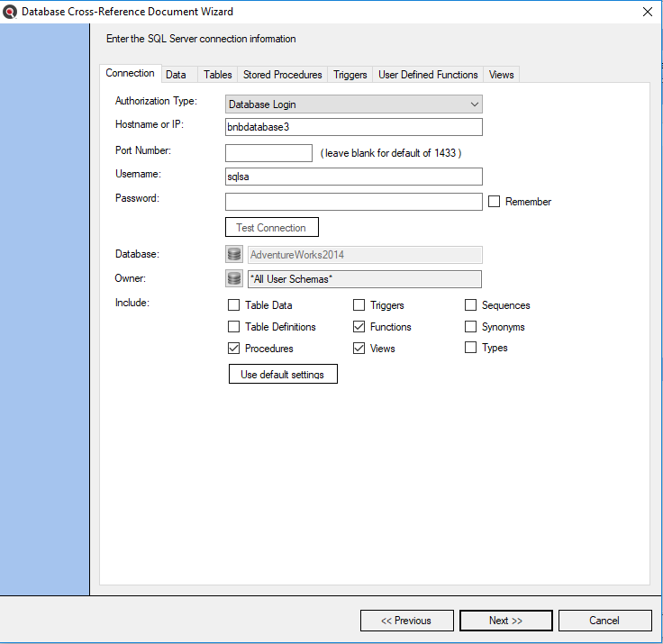The height and width of the screenshot is (644, 663).
Task: Click the database icon beside AdventureWorks2014
Action: (234, 255)
